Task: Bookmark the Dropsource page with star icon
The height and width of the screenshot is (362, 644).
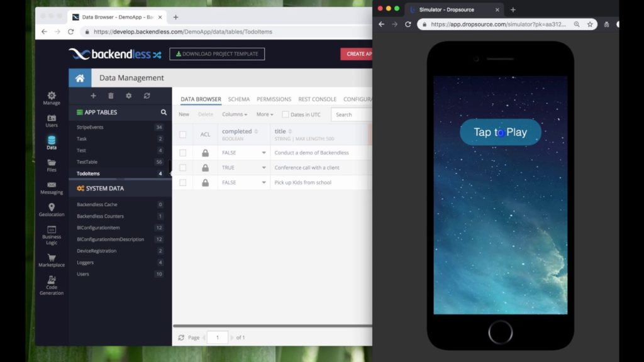Action: click(590, 25)
